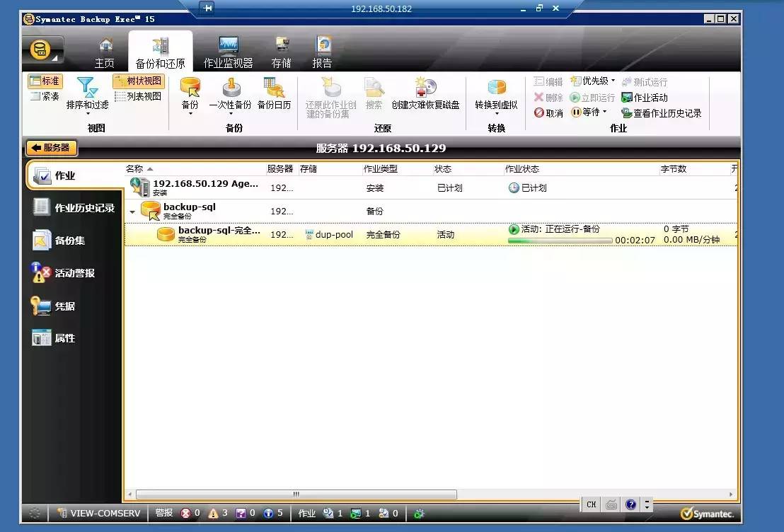Select 紧凑 view mode
784x532 pixels.
(x=45, y=96)
